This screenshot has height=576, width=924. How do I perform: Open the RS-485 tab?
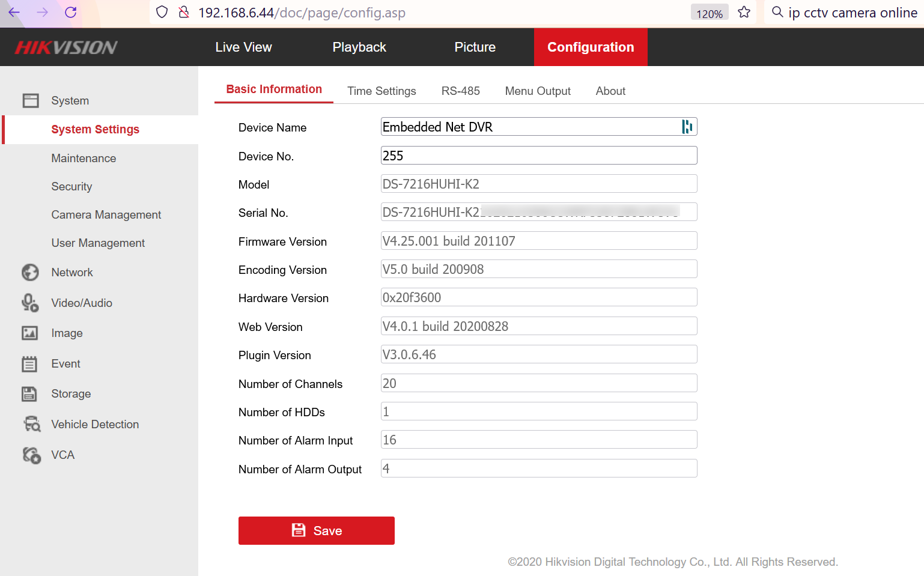point(460,91)
